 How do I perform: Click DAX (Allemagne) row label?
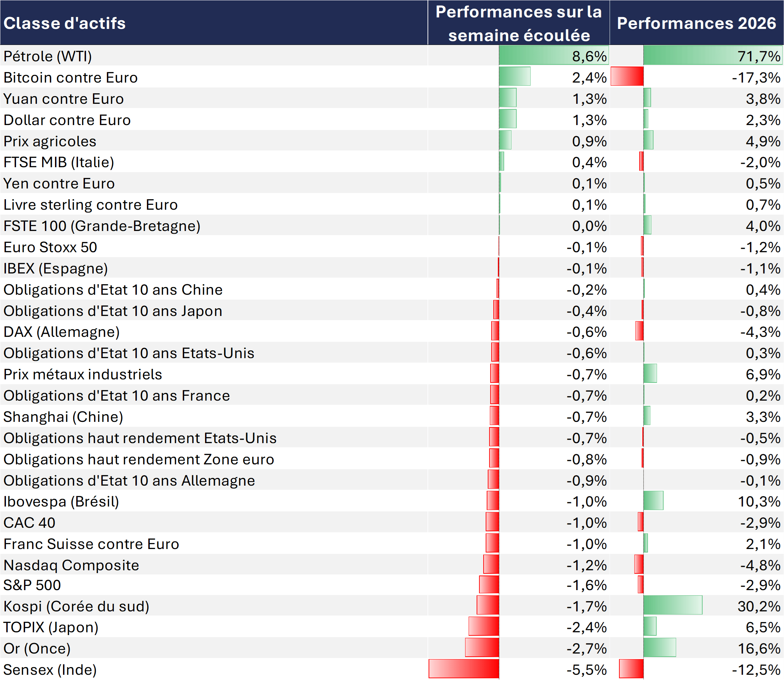[61, 332]
